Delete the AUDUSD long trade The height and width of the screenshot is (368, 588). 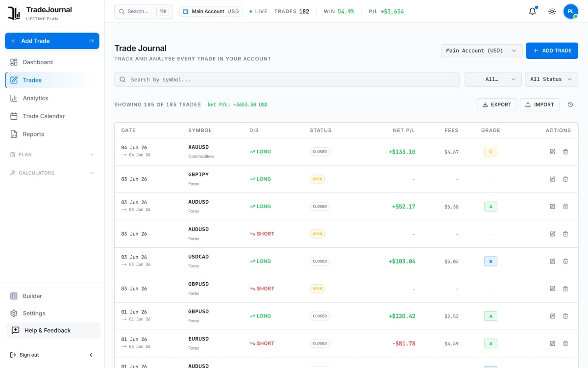(x=565, y=207)
